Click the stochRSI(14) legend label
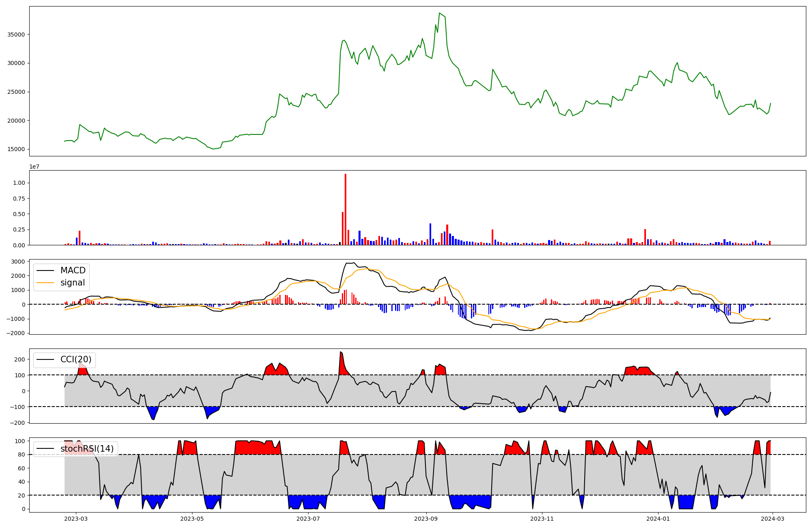 (87, 449)
